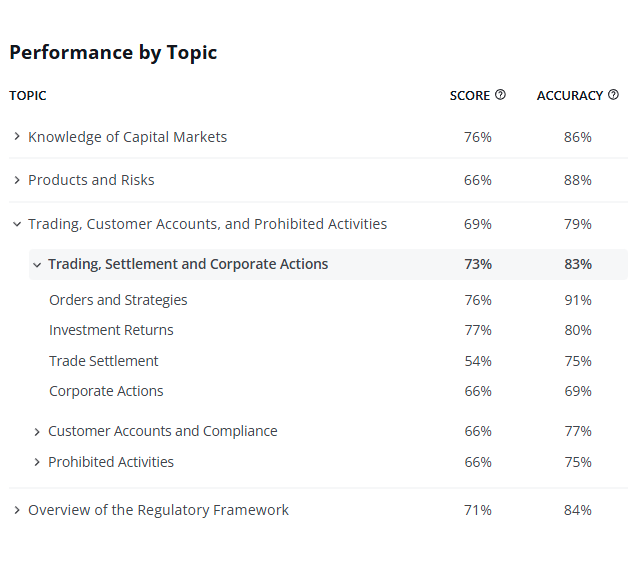Expand Overview of the Regulatory Framework chevron
Image resolution: width=629 pixels, height=566 pixels.
point(17,510)
